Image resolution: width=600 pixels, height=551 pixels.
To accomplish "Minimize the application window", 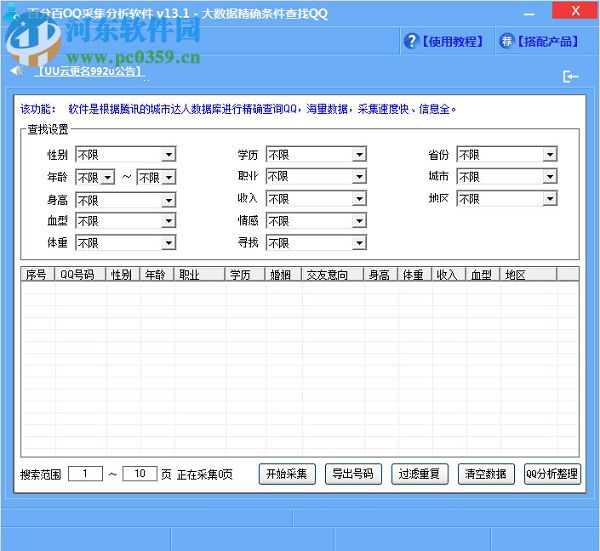I will 529,12.
